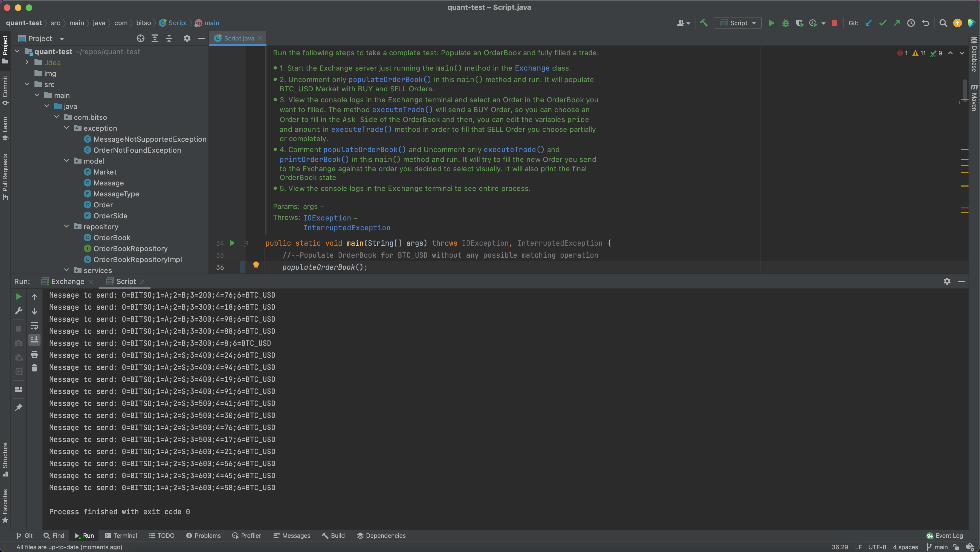The image size is (980, 552).
Task: Open the Script run configuration dropdown
Action: click(x=738, y=23)
